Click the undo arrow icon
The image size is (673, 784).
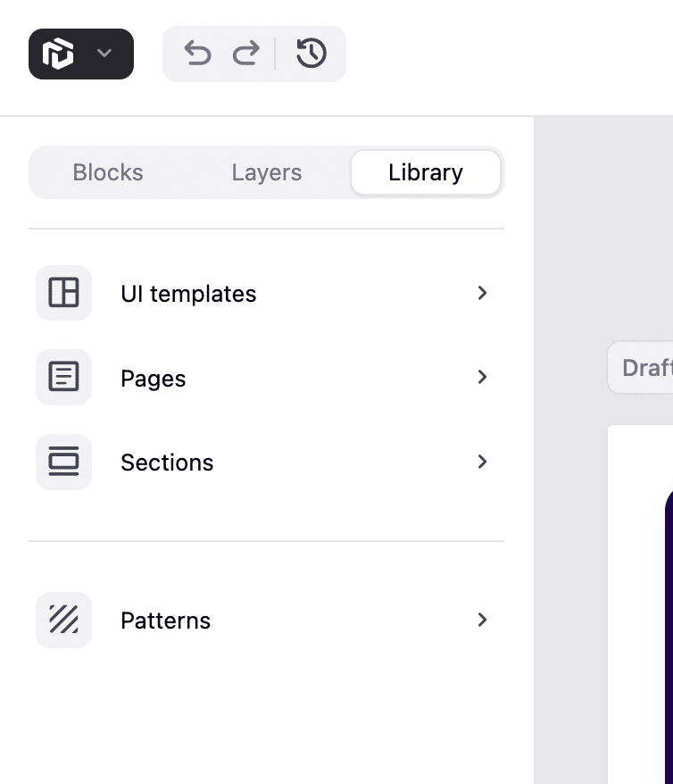pyautogui.click(x=197, y=54)
